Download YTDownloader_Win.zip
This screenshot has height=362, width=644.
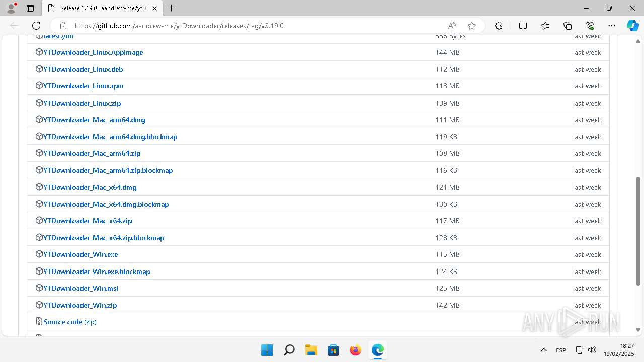point(80,305)
